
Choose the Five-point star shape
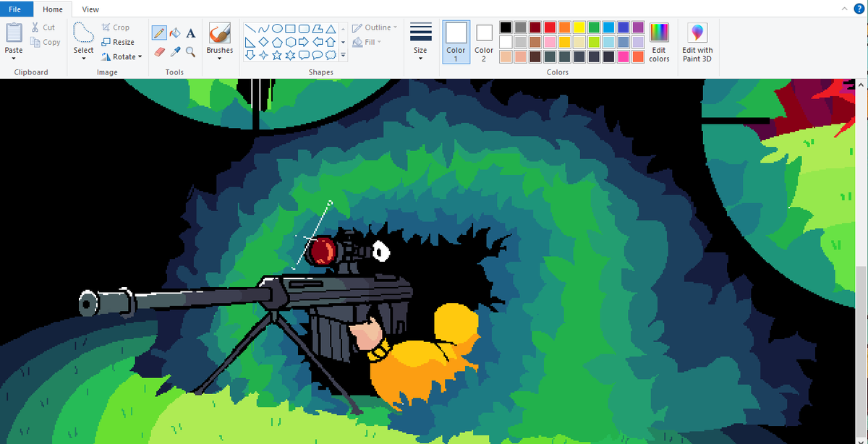[277, 55]
